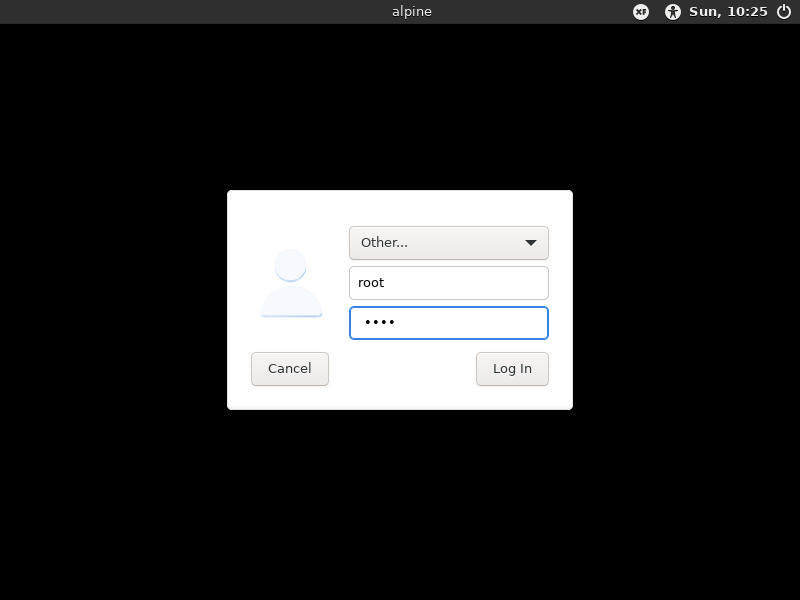The image size is (800, 600).
Task: Open the system status menu via the power symbol
Action: (785, 12)
